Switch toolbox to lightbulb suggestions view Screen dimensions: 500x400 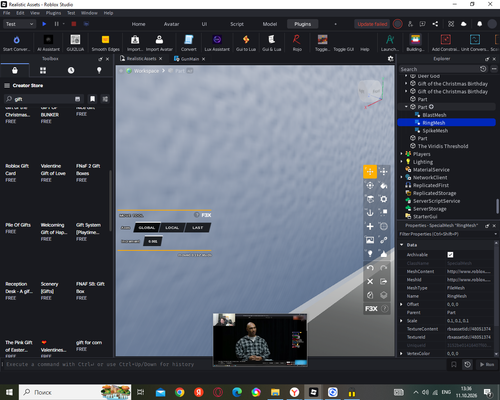[x=99, y=70]
